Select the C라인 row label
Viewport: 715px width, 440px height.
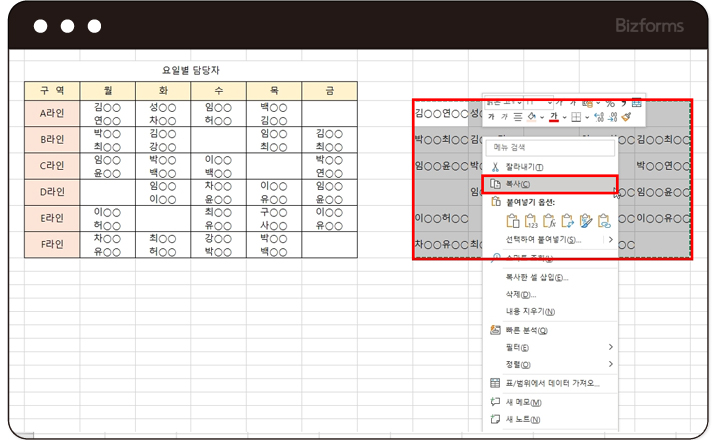(x=52, y=166)
